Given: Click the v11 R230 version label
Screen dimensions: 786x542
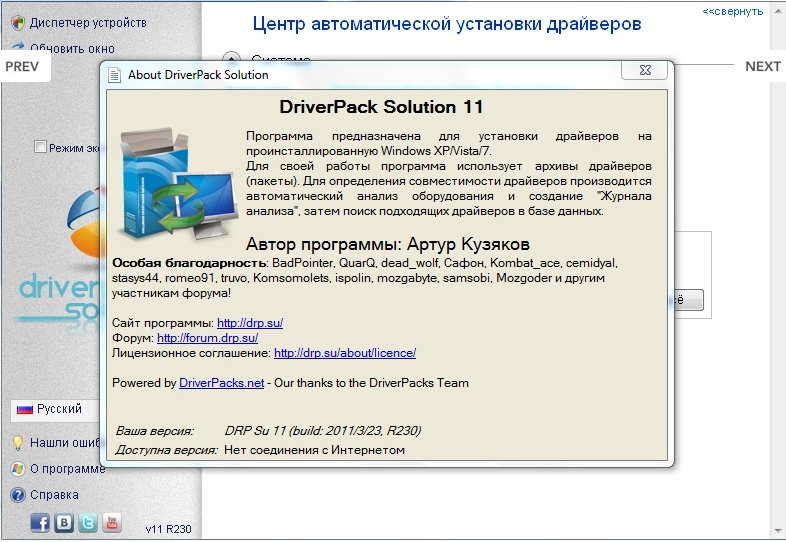Looking at the screenshot, I should pos(168,529).
